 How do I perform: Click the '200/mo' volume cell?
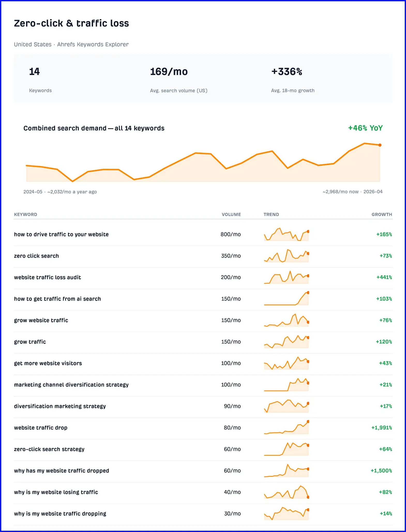pyautogui.click(x=231, y=277)
